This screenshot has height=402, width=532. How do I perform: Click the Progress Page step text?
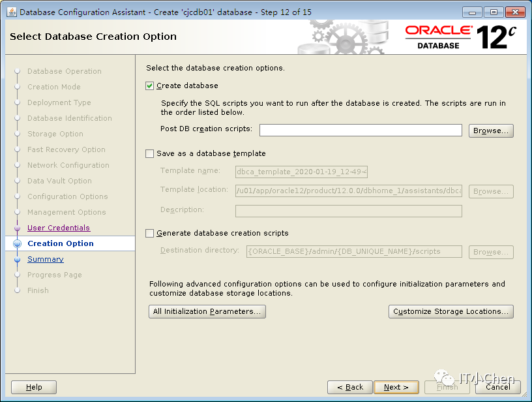point(55,275)
